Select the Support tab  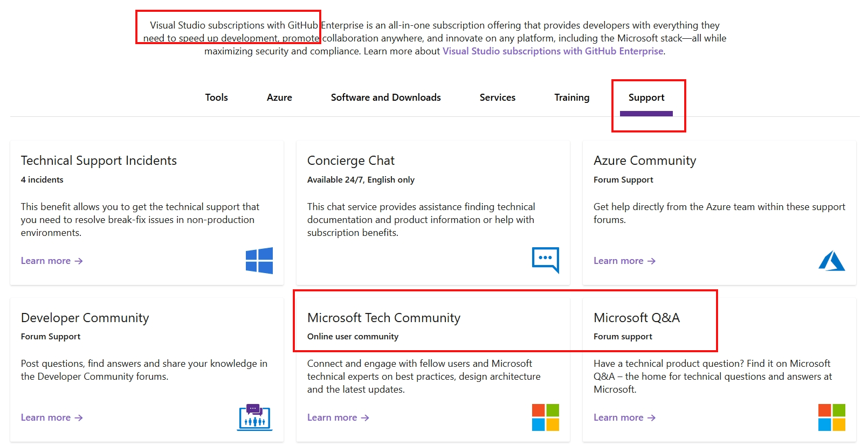click(646, 97)
